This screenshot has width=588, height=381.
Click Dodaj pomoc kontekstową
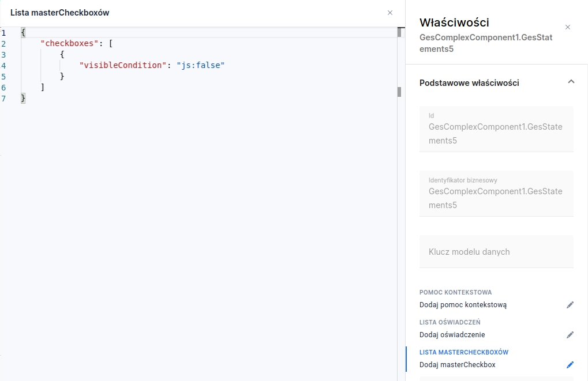coord(463,305)
